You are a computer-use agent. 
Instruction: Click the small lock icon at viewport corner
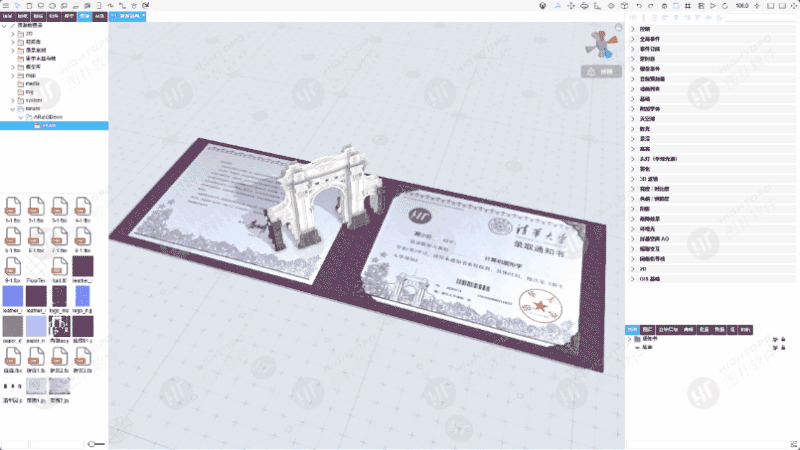618,27
